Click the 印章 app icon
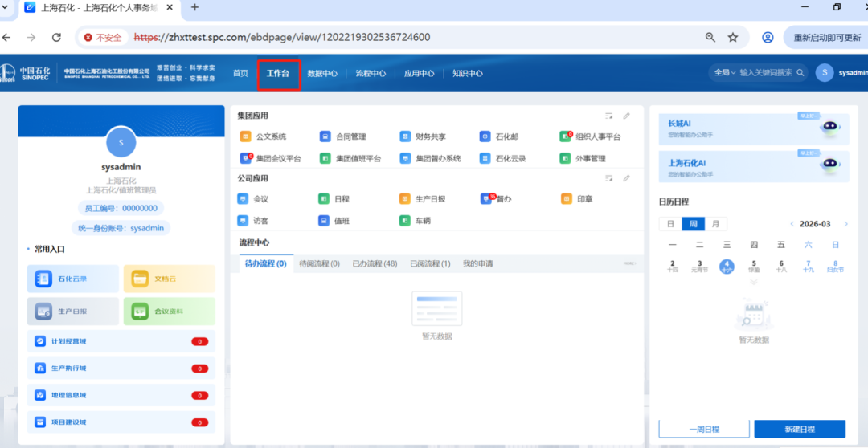868x448 pixels. coord(567,198)
